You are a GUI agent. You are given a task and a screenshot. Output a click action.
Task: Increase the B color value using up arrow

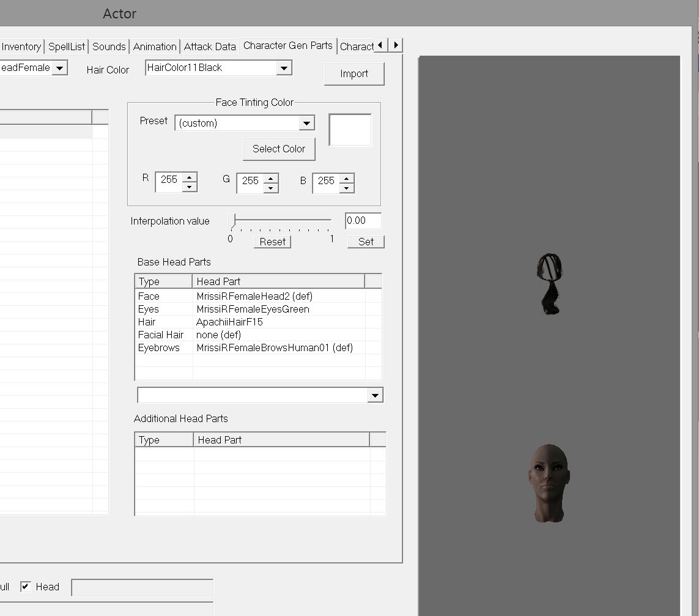[x=347, y=178]
